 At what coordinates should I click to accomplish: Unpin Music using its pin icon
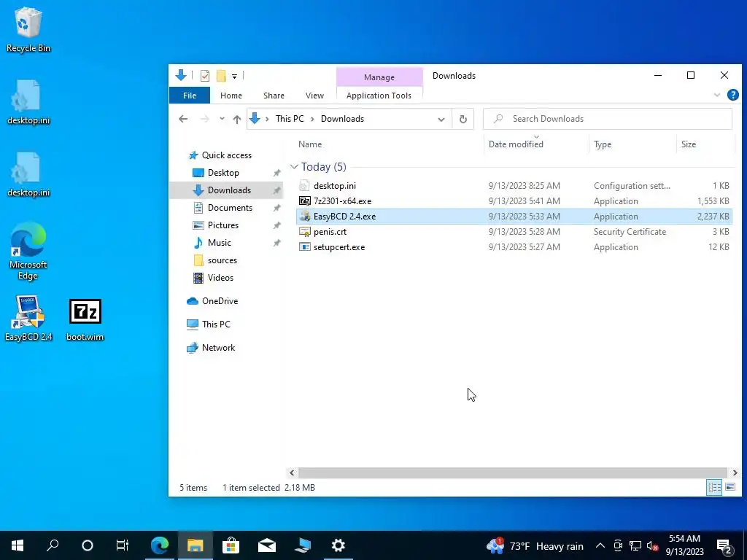click(276, 243)
